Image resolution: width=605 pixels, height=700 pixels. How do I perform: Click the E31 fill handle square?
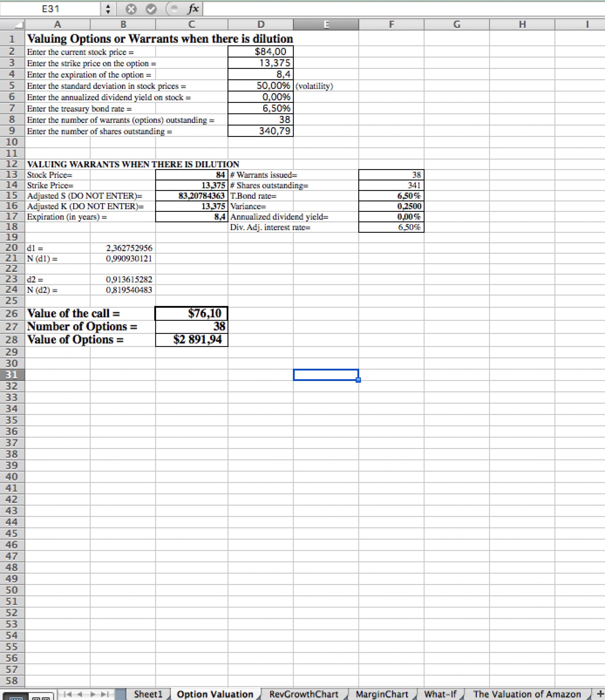coord(358,380)
